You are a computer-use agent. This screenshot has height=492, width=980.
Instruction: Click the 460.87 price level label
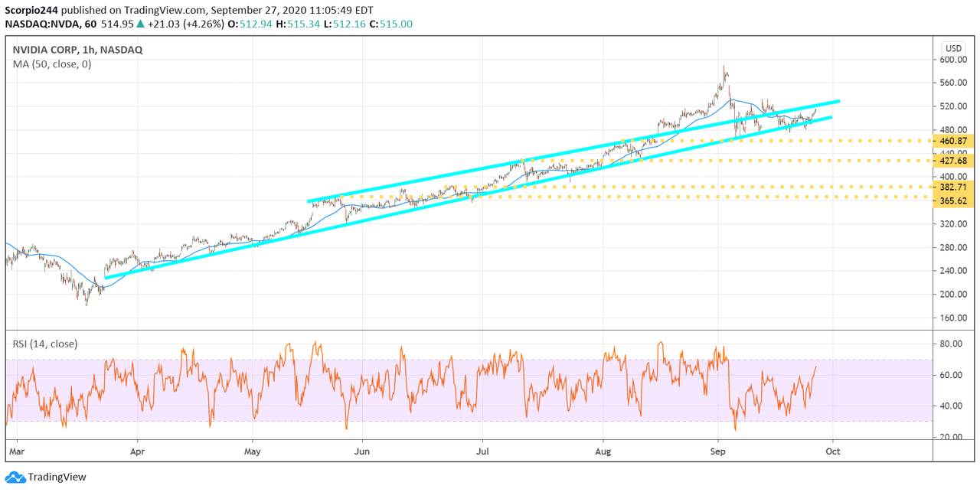[x=953, y=141]
